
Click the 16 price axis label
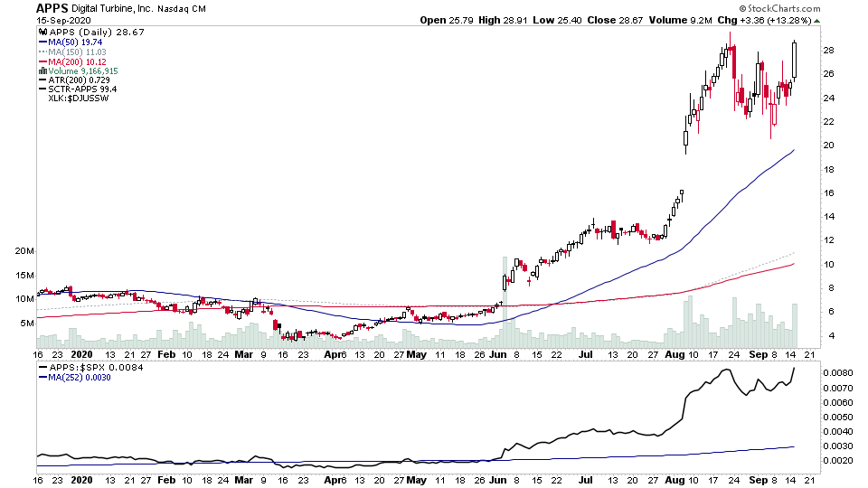829,193
